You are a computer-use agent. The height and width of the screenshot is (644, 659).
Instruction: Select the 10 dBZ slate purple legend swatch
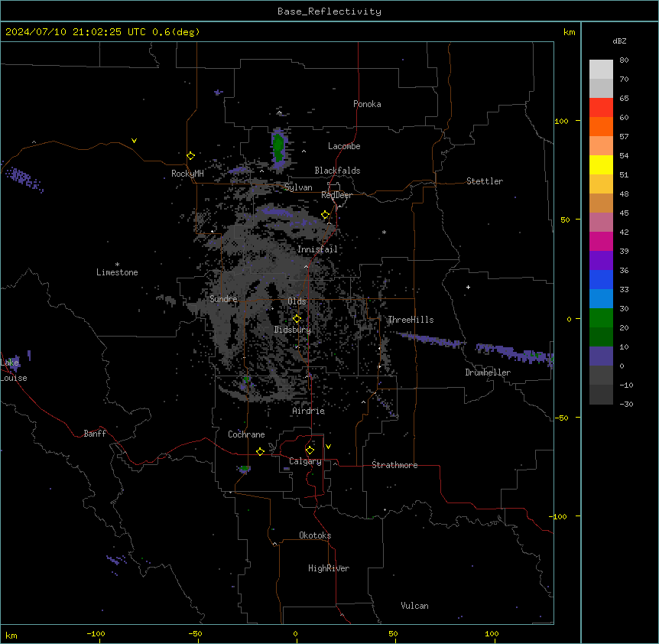coord(601,356)
